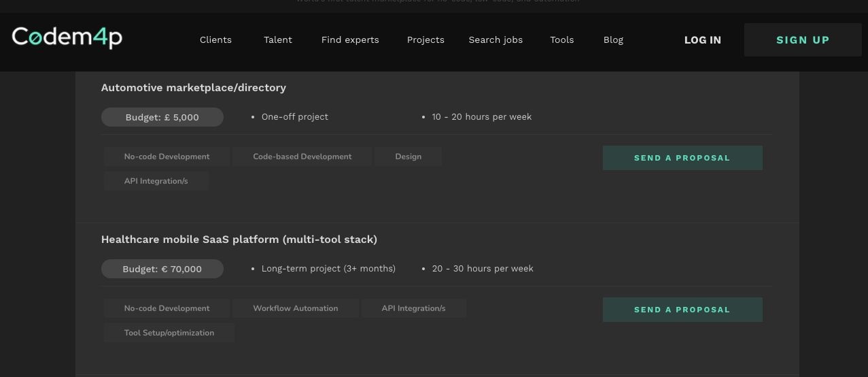The image size is (868, 377).
Task: Select the Code-based Development tag
Action: tap(302, 157)
